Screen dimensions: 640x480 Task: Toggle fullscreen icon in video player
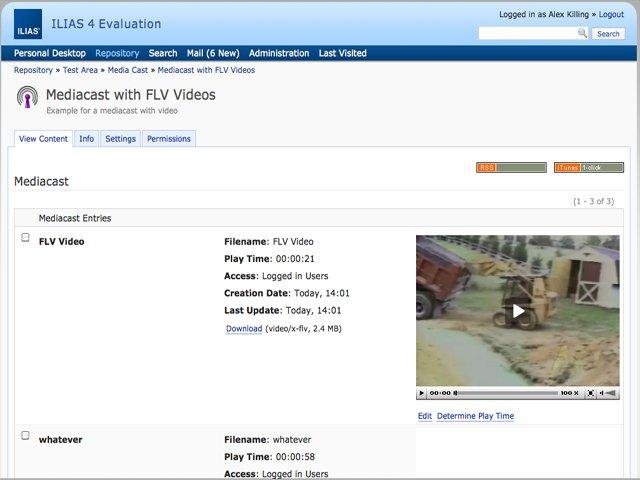pyautogui.click(x=590, y=393)
